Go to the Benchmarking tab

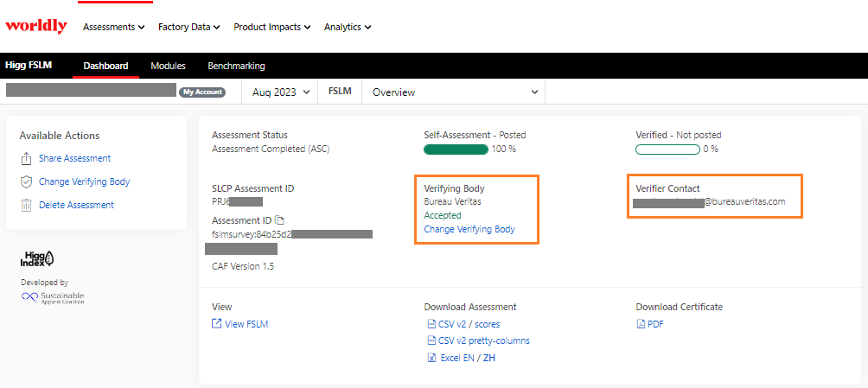point(236,66)
